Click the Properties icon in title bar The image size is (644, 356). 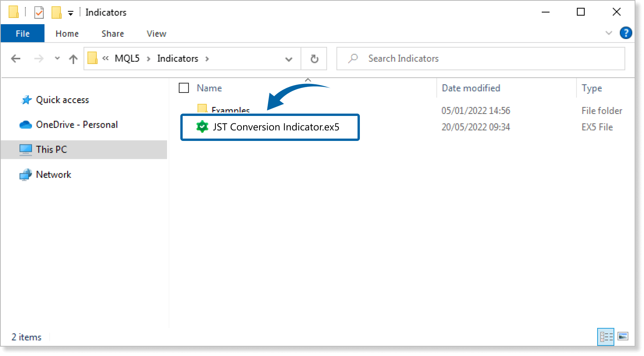coord(39,12)
